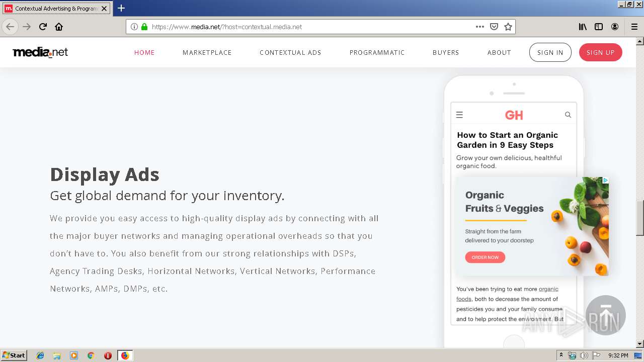
Task: Open the PROGRAMMATIC nav item
Action: coord(377,52)
